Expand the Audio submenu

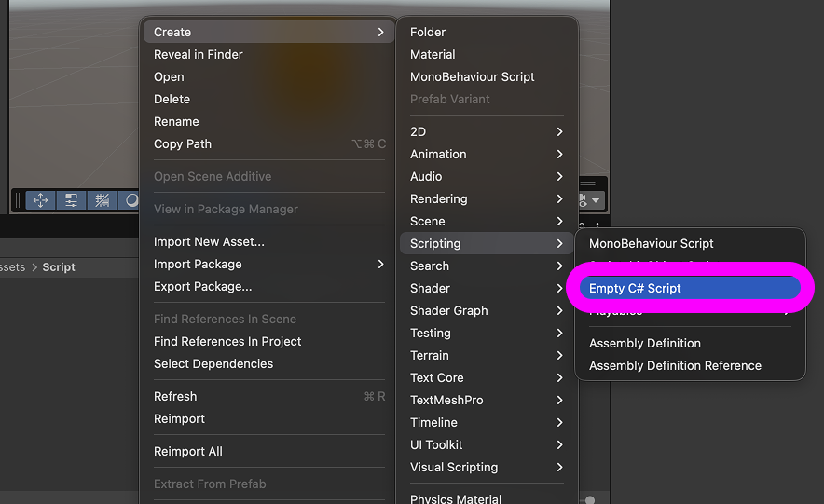487,176
